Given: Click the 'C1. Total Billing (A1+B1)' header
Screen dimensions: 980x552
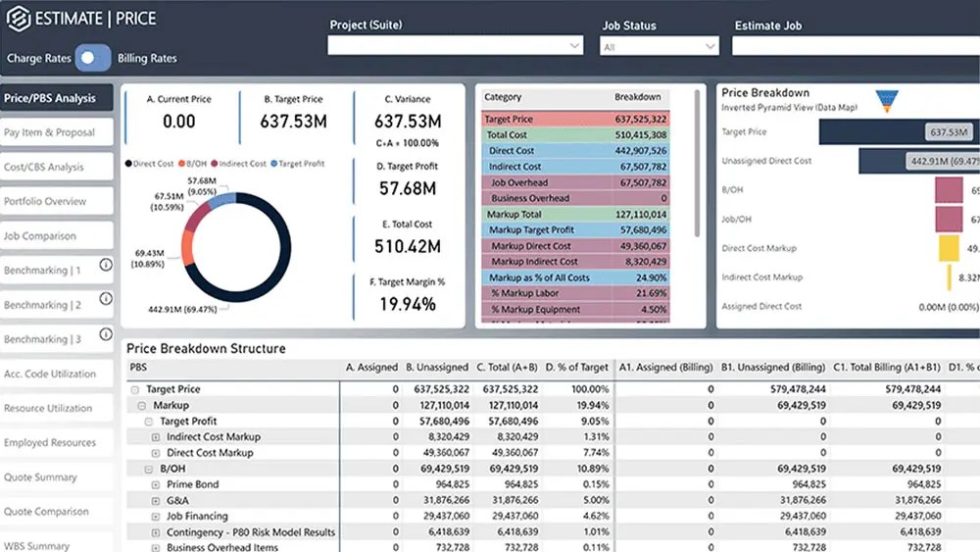Looking at the screenshot, I should coord(886,368).
